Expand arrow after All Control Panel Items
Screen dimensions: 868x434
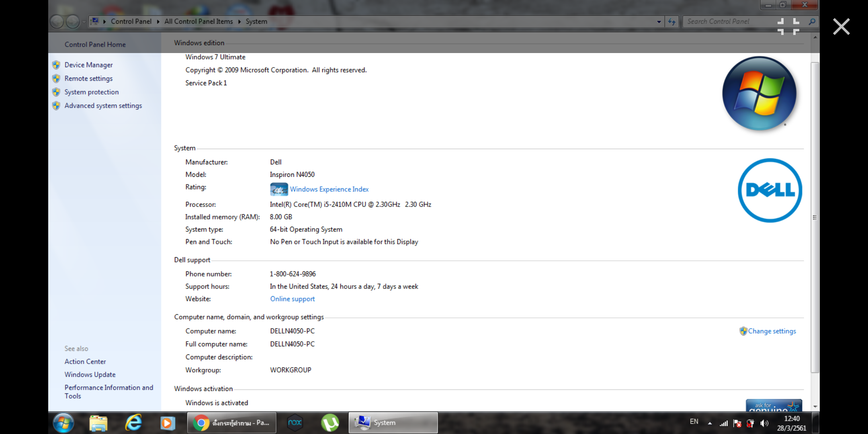click(240, 22)
